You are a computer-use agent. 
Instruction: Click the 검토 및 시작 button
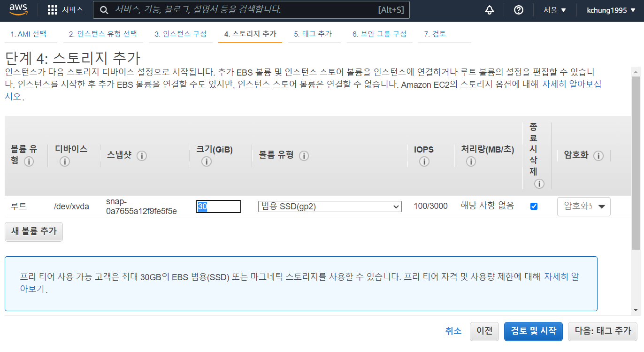coord(534,331)
